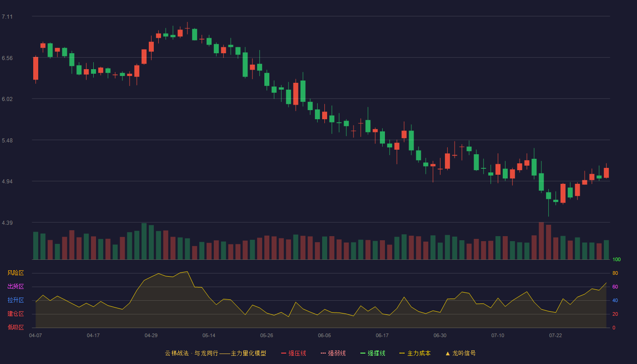The height and width of the screenshot is (364, 637).
Task: Click the tallest red volume bar near 07-22
Action: click(541, 241)
